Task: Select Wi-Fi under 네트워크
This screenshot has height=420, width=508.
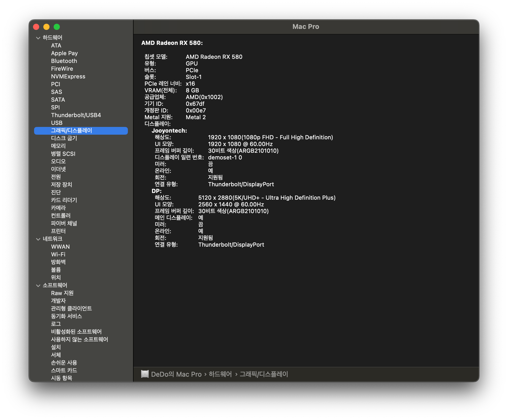Action: pyautogui.click(x=58, y=254)
